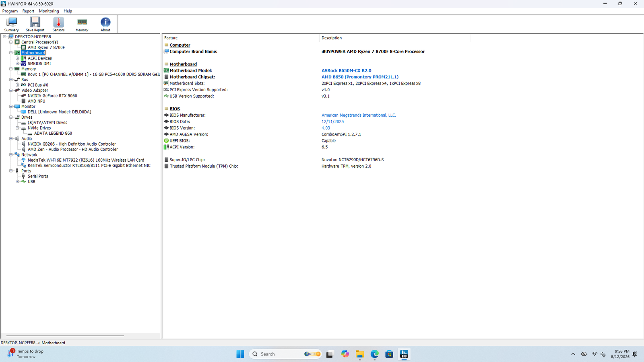Open the Help menu

click(68, 11)
